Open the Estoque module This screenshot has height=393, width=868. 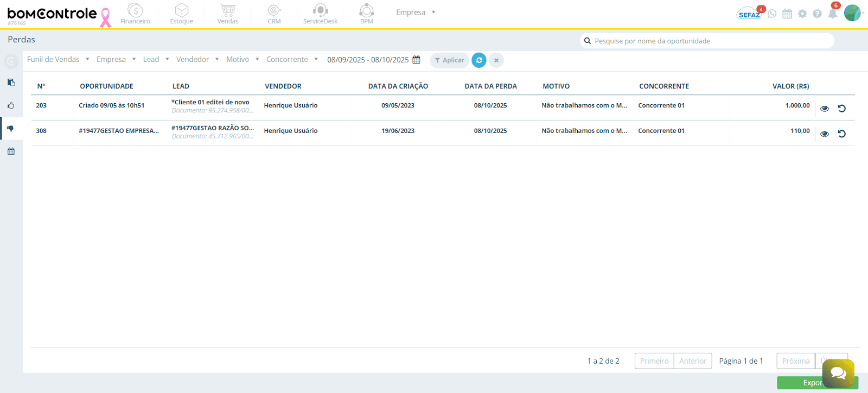pos(182,14)
